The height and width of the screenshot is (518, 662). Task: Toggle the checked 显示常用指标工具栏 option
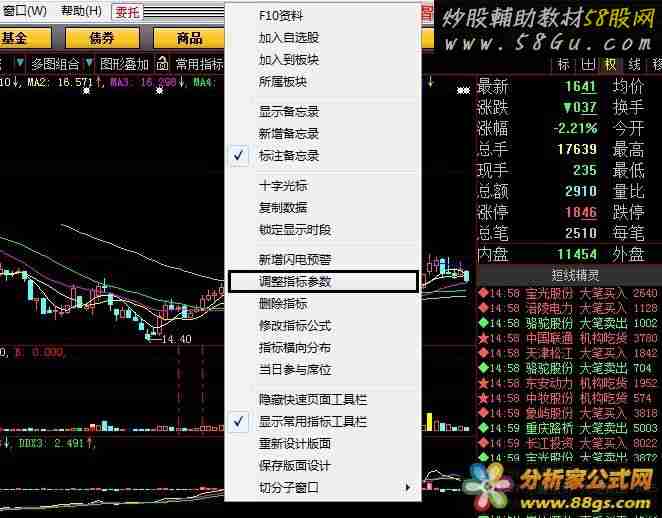click(323, 421)
